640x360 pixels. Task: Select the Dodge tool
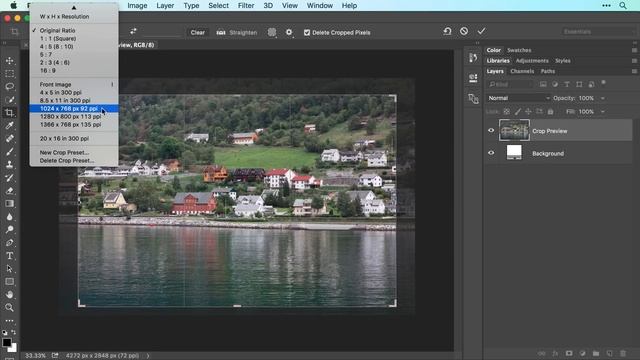pos(9,229)
